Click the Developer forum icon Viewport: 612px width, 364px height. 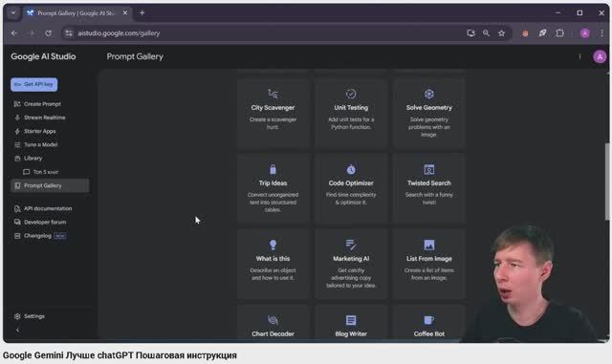[x=17, y=222]
